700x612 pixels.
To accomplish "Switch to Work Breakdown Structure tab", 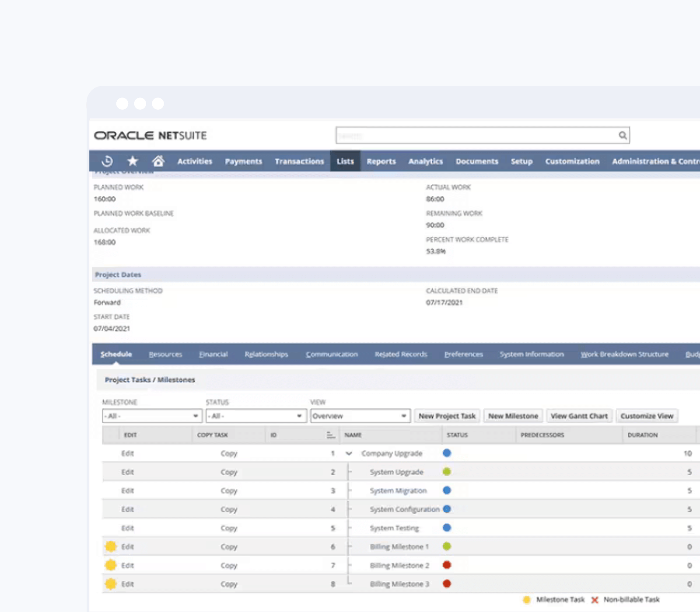I will [624, 354].
